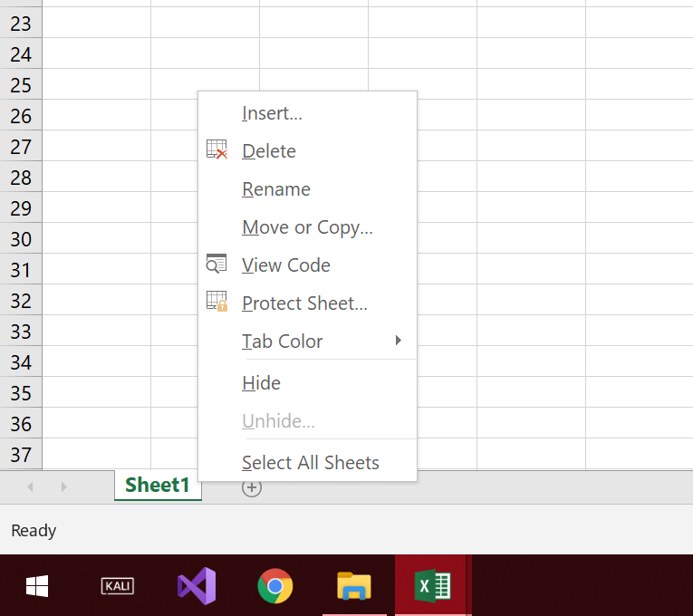Select the Sheet1 tab
The height and width of the screenshot is (616, 693).
pyautogui.click(x=158, y=486)
